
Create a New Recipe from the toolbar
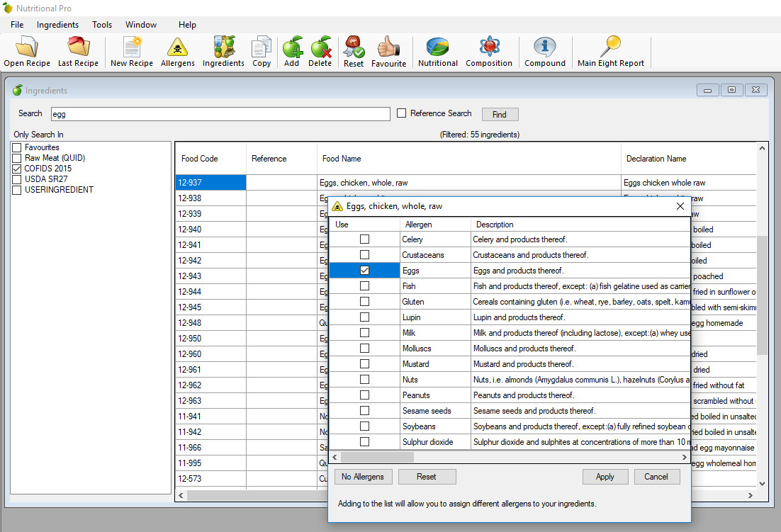pos(132,52)
